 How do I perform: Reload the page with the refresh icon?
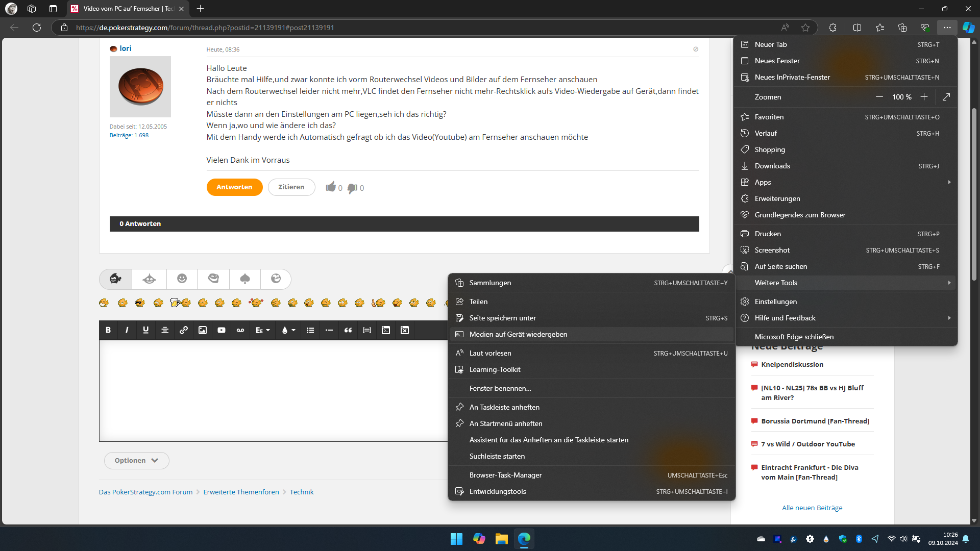click(x=37, y=28)
